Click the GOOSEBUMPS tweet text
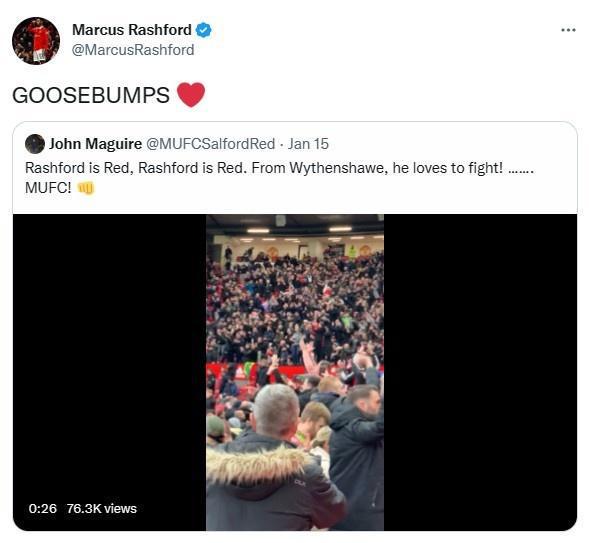 coord(91,95)
